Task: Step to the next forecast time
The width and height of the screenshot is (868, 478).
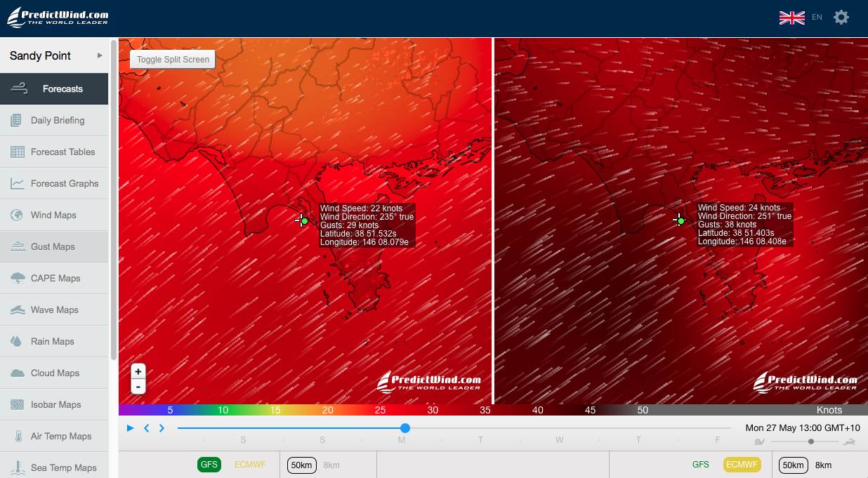Action: [x=162, y=428]
